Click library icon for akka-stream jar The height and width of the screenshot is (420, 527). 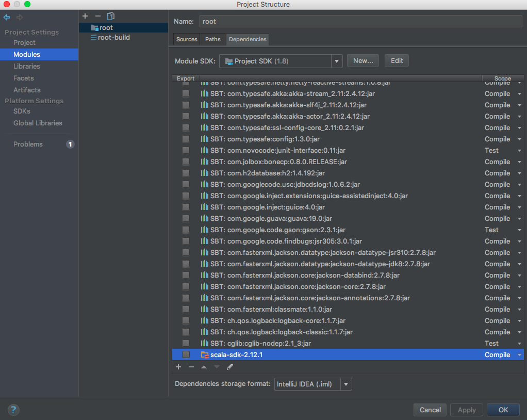coord(204,93)
